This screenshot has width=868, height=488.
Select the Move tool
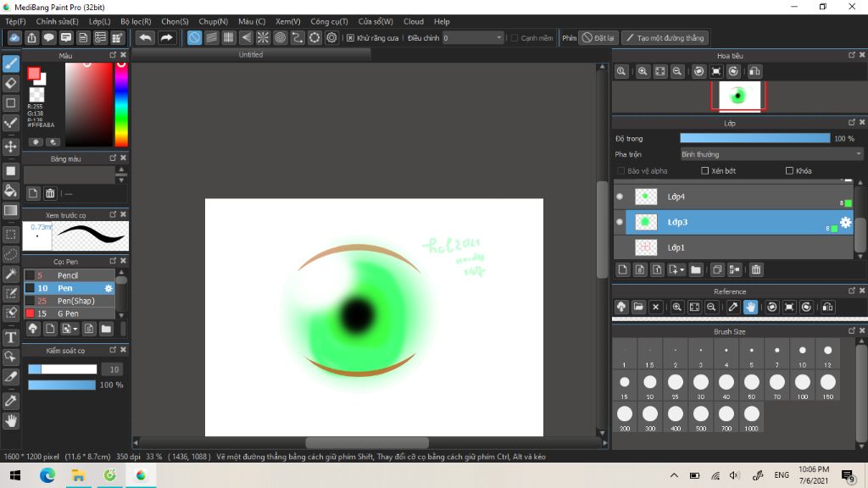pyautogui.click(x=10, y=147)
